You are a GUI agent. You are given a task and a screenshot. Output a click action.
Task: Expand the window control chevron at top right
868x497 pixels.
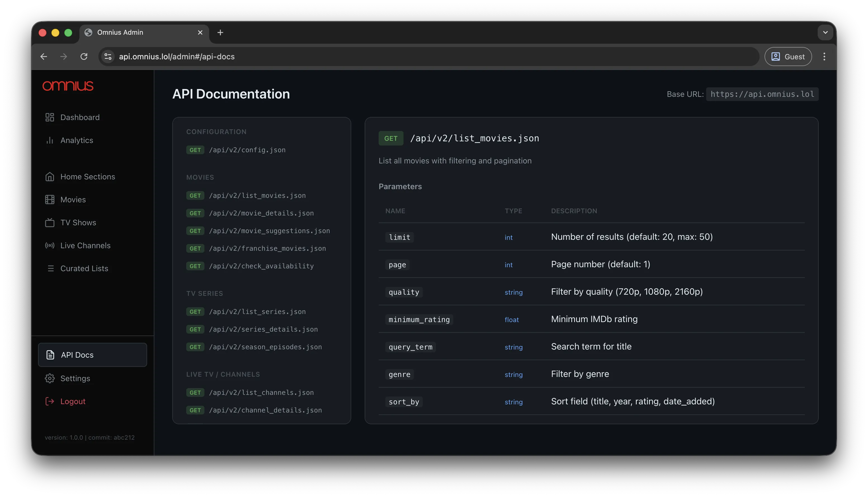tap(825, 32)
